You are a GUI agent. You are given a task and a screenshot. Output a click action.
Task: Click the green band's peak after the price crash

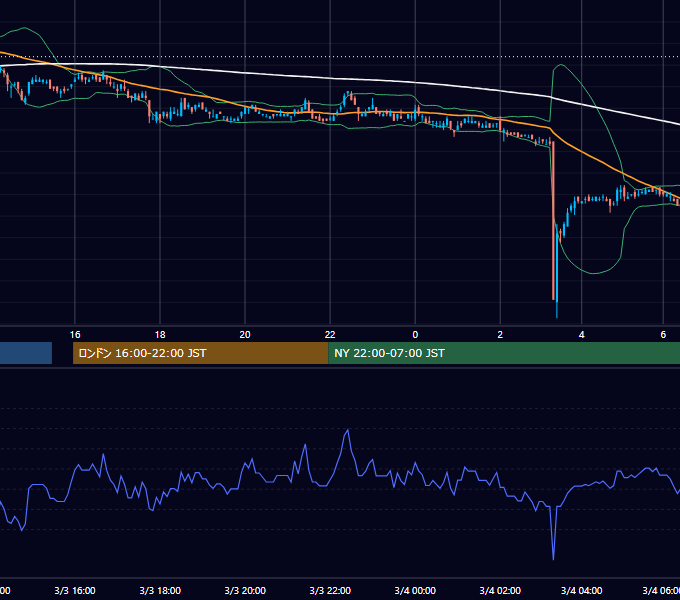tap(561, 65)
